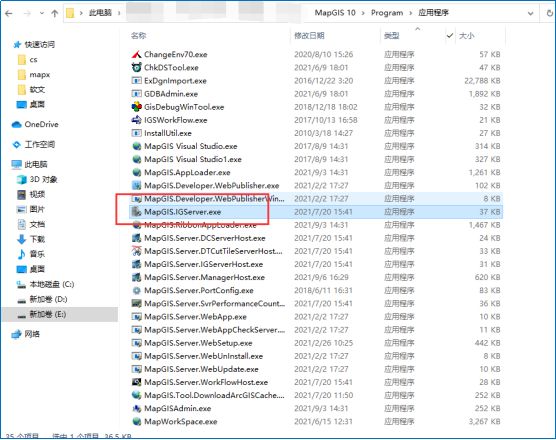Click the OneDrive cloud icon in sidebar

click(16, 124)
